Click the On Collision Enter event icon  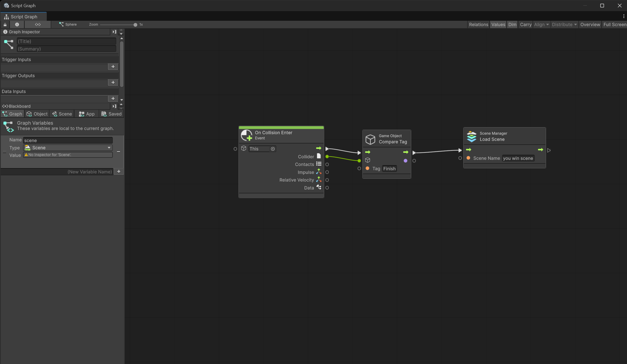(x=246, y=135)
